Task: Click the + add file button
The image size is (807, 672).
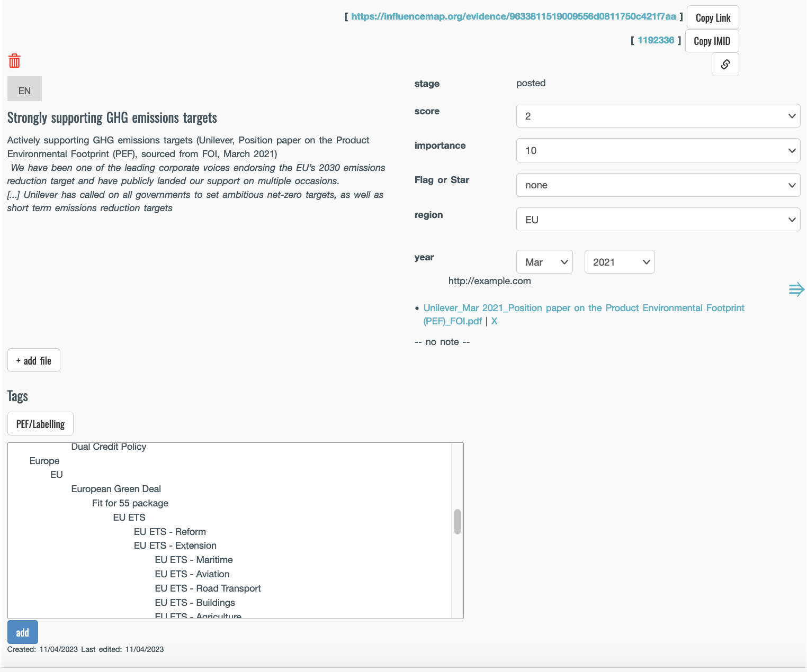Action: (34, 360)
